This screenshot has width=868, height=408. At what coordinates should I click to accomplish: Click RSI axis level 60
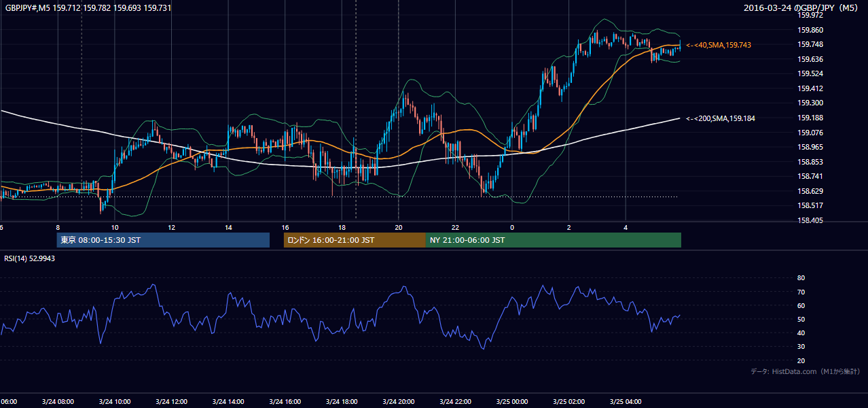pyautogui.click(x=801, y=305)
